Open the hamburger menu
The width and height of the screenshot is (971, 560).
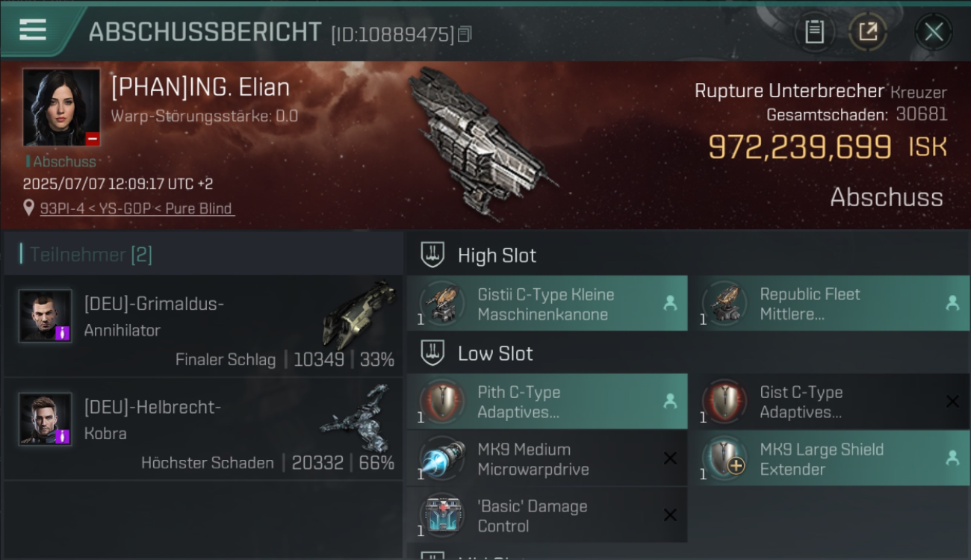pos(33,30)
